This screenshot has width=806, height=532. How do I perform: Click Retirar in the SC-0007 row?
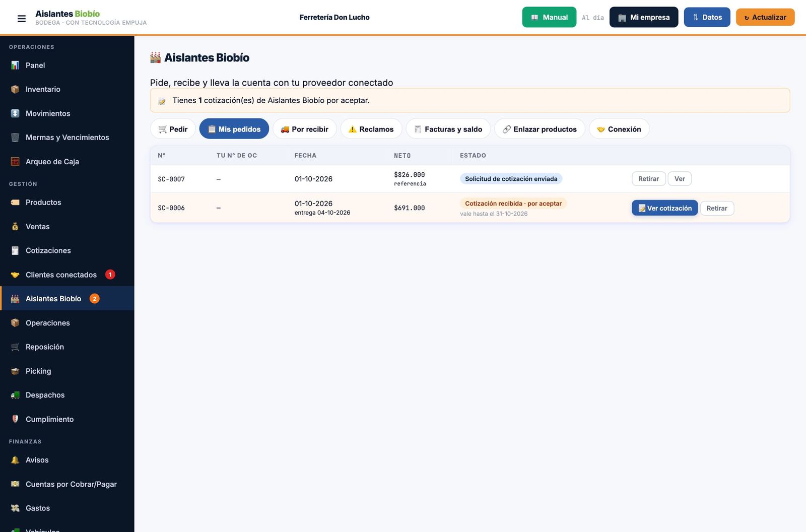click(649, 179)
